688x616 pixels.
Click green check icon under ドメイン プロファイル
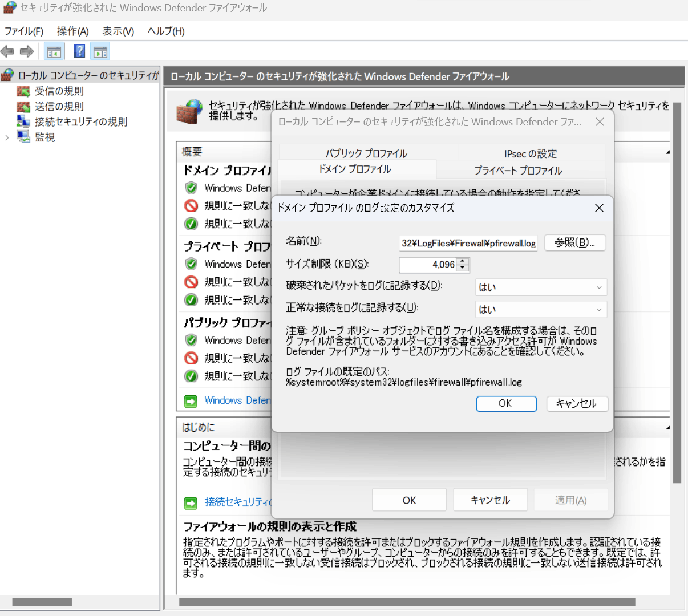pos(191,224)
